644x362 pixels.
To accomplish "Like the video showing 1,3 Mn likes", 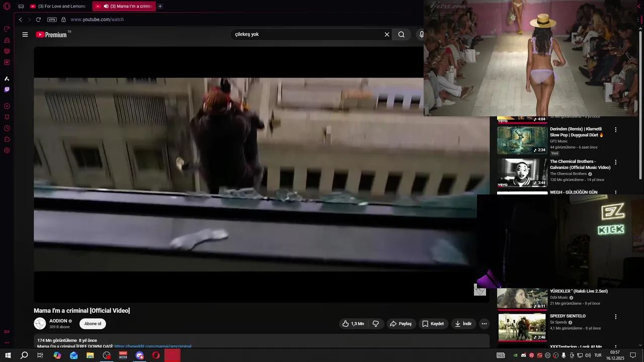I will coord(353,324).
